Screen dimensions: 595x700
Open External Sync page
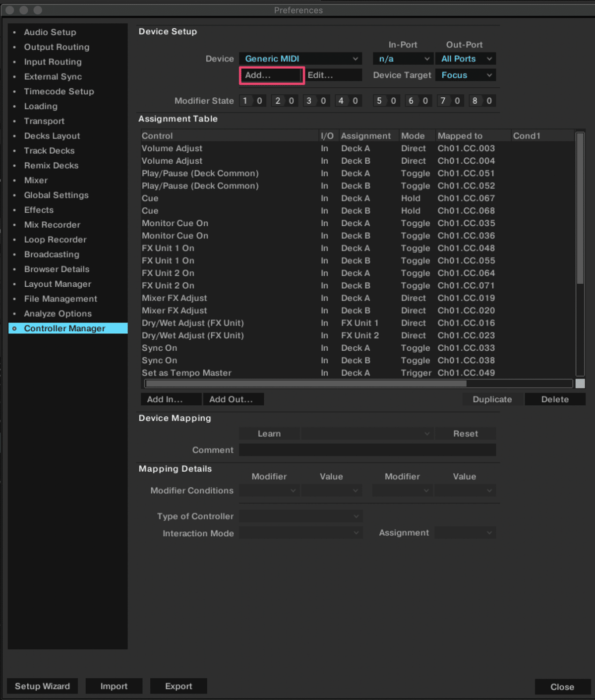coord(53,77)
